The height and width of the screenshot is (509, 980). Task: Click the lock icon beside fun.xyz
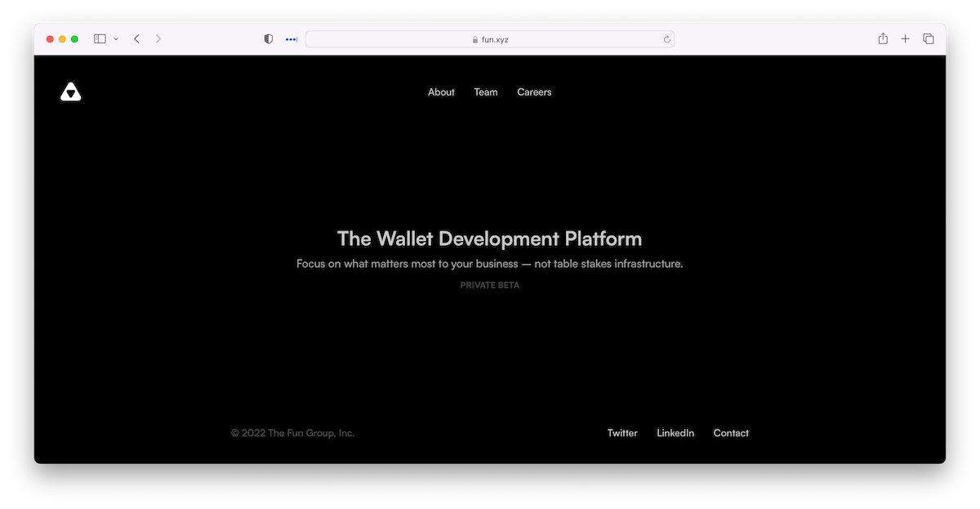[x=474, y=39]
